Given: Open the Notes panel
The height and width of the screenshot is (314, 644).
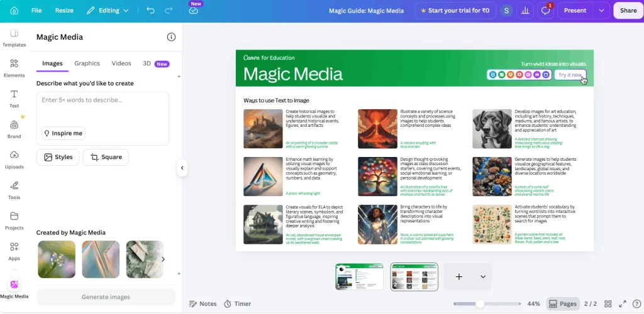Looking at the screenshot, I should tap(203, 304).
